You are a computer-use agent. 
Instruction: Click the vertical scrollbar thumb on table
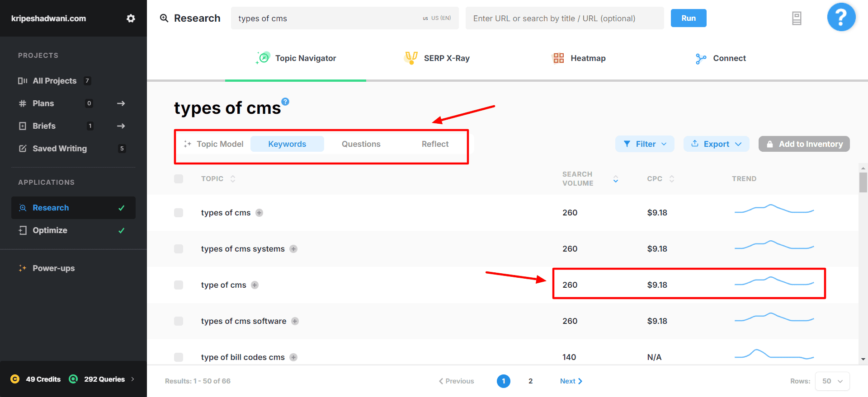point(863,183)
